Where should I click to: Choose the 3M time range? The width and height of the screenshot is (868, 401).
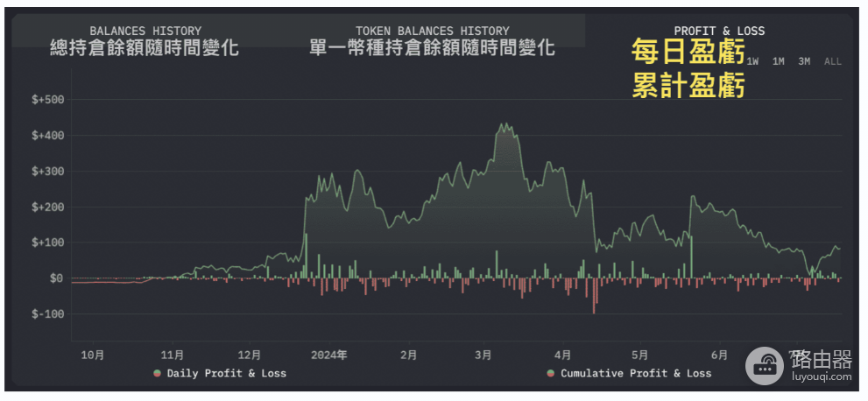click(804, 61)
